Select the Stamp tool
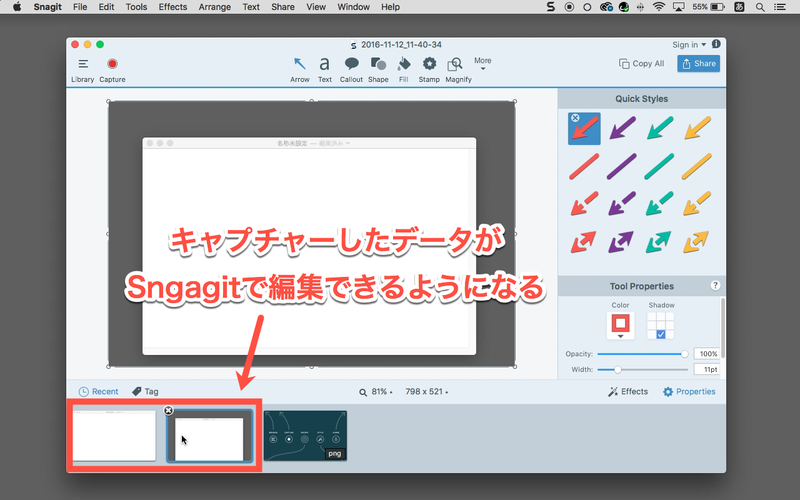Viewport: 800px width, 500px height. coord(429,69)
